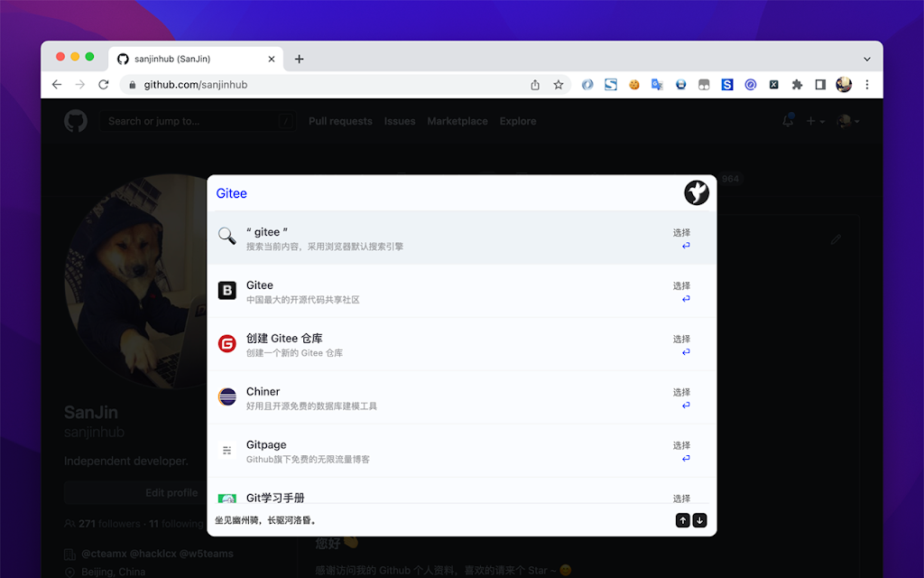Viewport: 924px width, 578px height.
Task: Open the Extensions puzzle icon
Action: [798, 85]
